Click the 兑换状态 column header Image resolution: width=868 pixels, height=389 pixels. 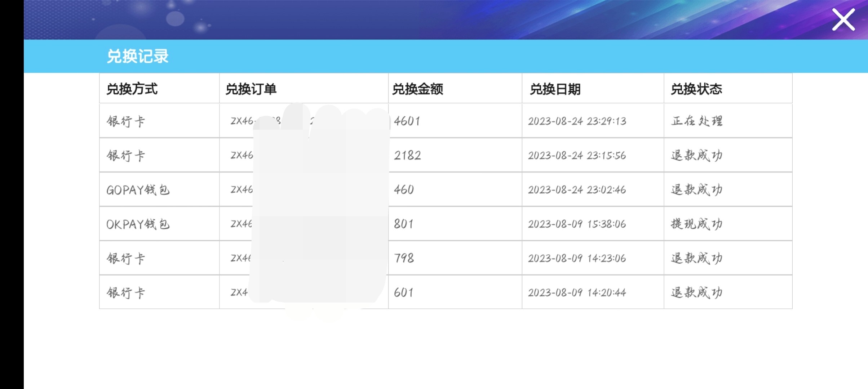(696, 88)
